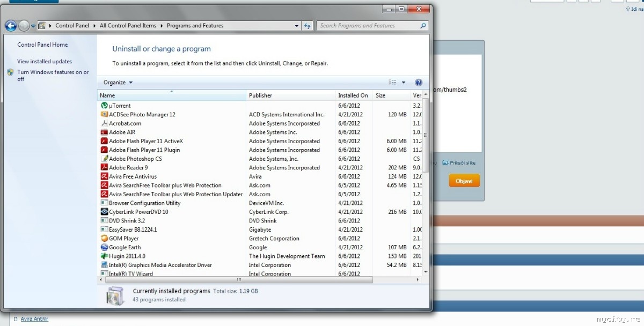Select the GOM Player icon
Image resolution: width=644 pixels, height=326 pixels.
coord(105,238)
